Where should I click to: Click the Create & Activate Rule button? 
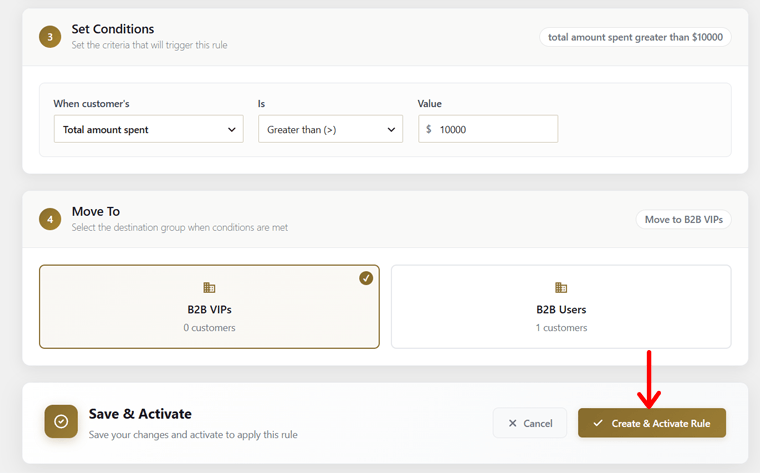[652, 423]
